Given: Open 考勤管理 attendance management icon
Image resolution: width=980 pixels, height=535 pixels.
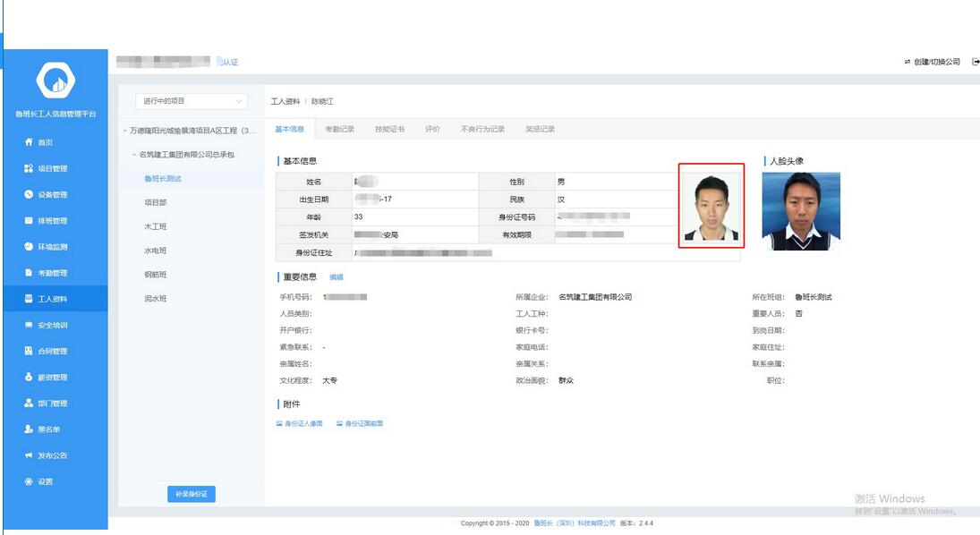Looking at the screenshot, I should tap(30, 272).
